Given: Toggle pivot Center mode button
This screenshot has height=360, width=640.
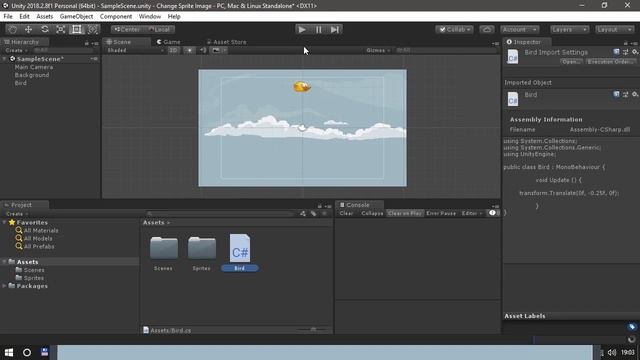Looking at the screenshot, I should 127,29.
